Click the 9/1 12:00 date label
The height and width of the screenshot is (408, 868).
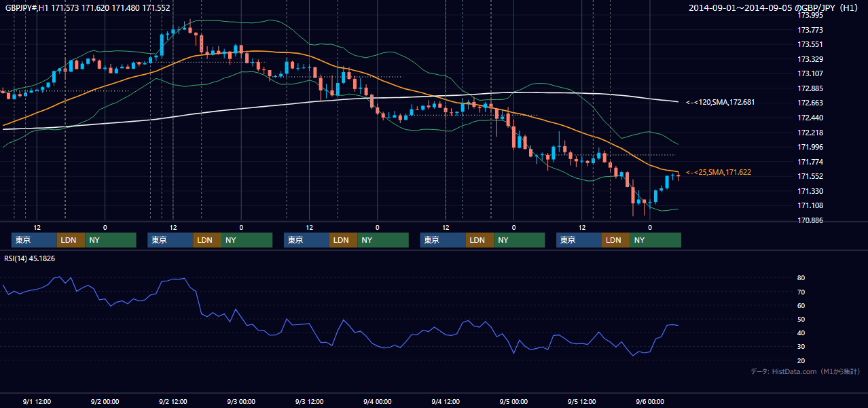37,401
